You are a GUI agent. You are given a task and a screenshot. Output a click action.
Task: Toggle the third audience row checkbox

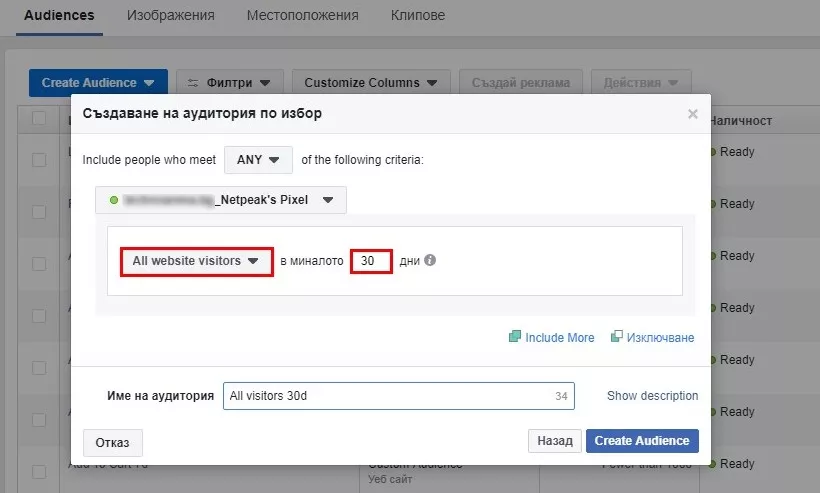pyautogui.click(x=39, y=264)
